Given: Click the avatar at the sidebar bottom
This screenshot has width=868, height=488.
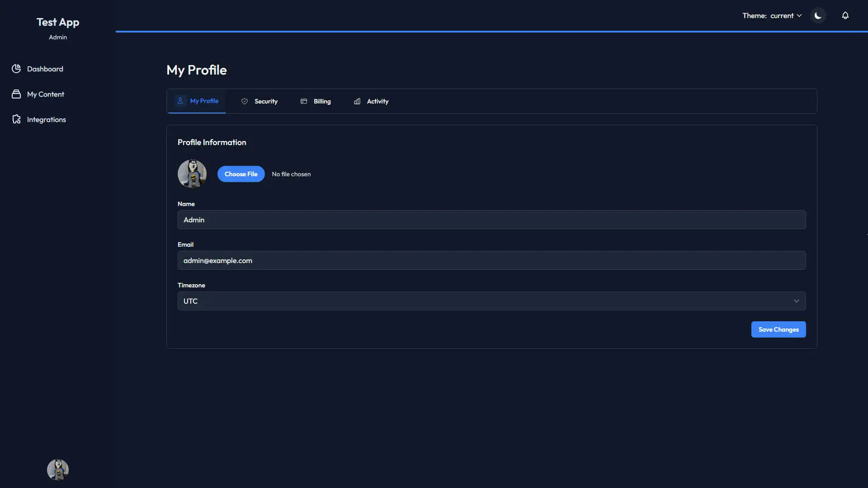Looking at the screenshot, I should [x=57, y=469].
